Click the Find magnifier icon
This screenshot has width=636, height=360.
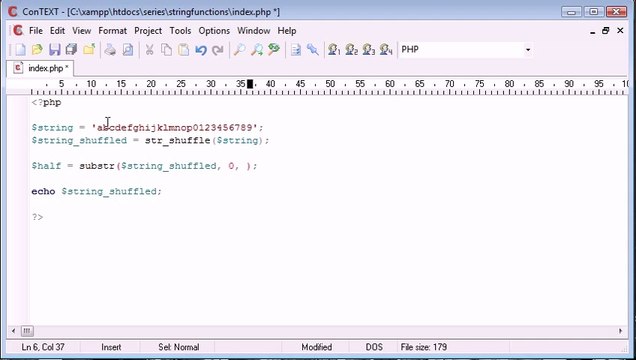(x=239, y=50)
